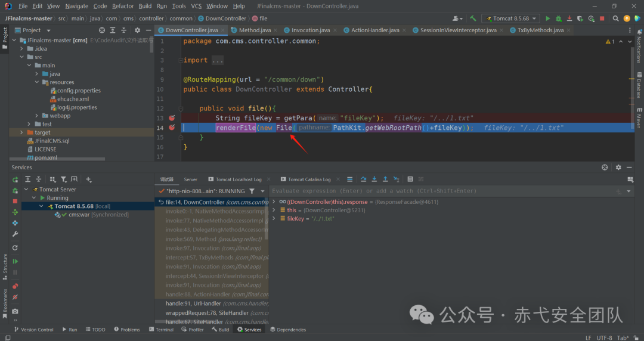Open the VCS menu
644x341 pixels.
point(196,6)
